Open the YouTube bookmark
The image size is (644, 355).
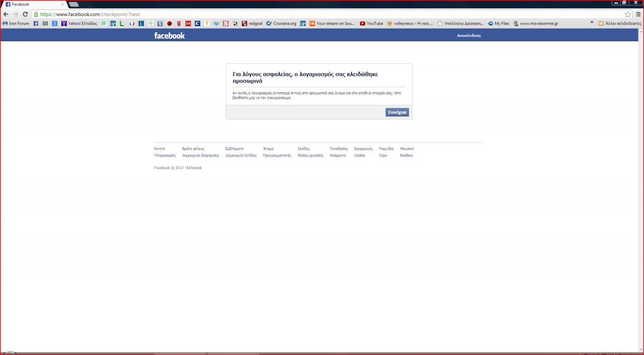coord(371,23)
